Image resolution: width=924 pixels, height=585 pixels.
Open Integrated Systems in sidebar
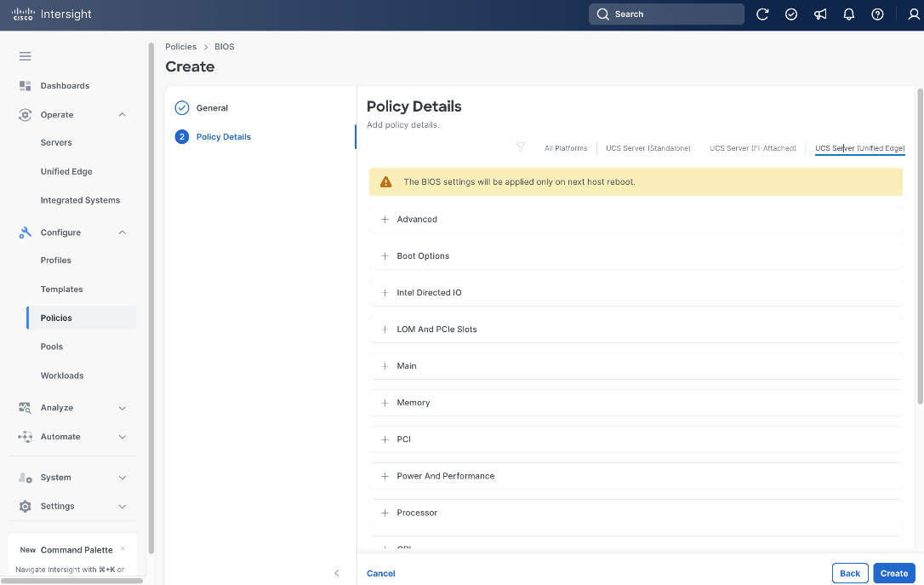(80, 200)
